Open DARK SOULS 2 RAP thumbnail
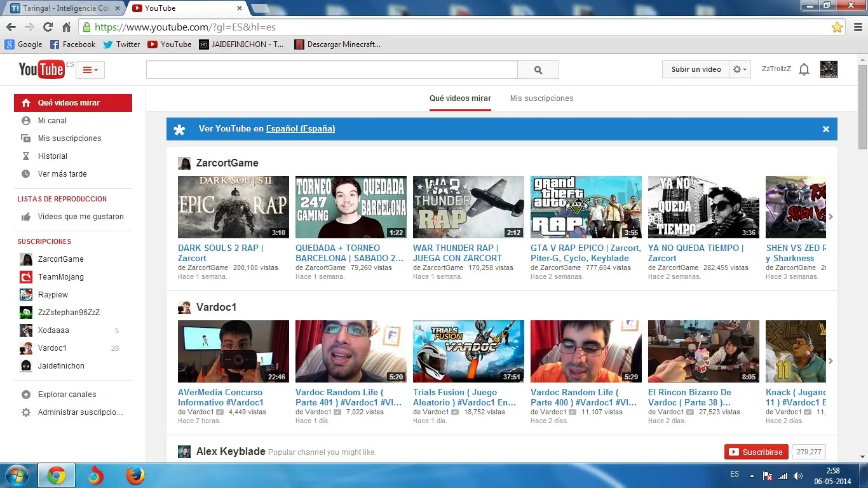868x488 pixels. pyautogui.click(x=233, y=207)
